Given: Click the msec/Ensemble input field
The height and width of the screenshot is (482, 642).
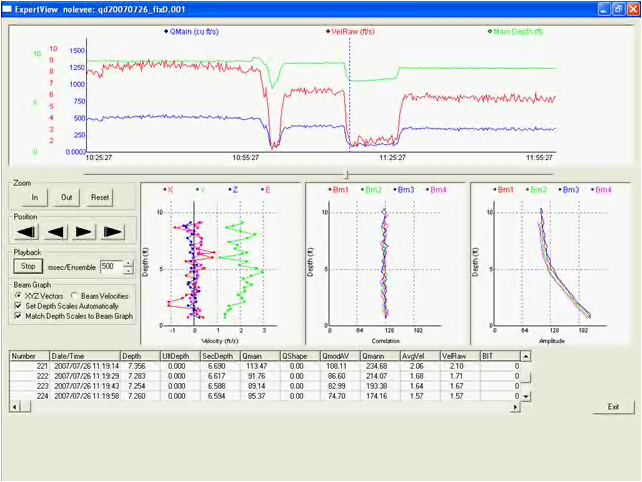Looking at the screenshot, I should (x=108, y=267).
